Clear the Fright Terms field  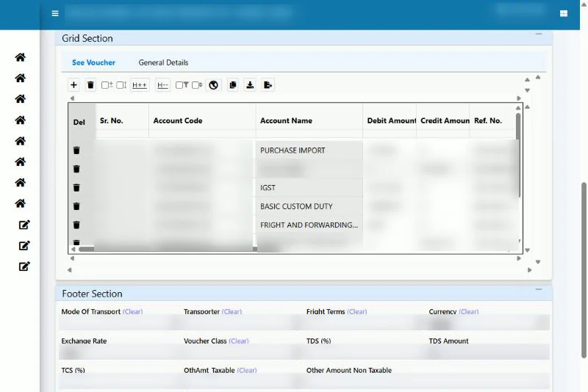point(357,311)
